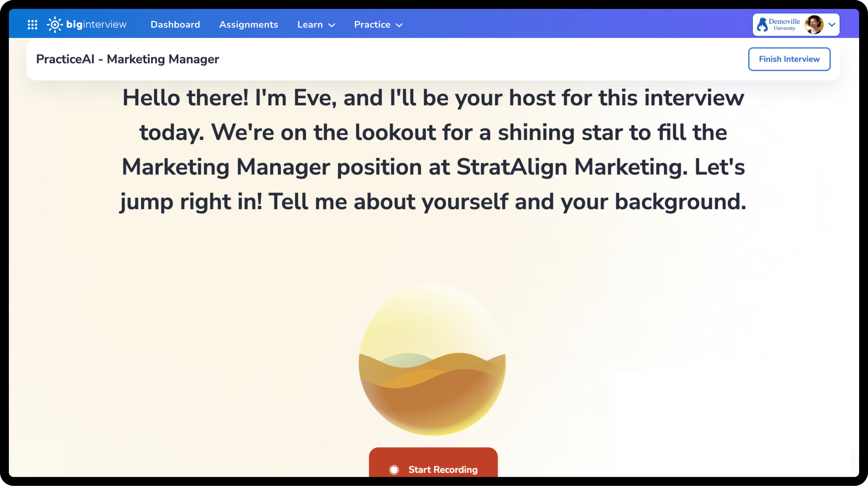The height and width of the screenshot is (486, 868).
Task: Open the Assignments page
Action: [x=249, y=24]
